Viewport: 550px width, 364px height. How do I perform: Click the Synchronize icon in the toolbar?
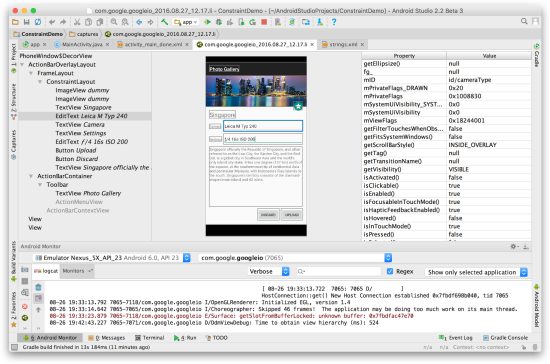pos(38,22)
